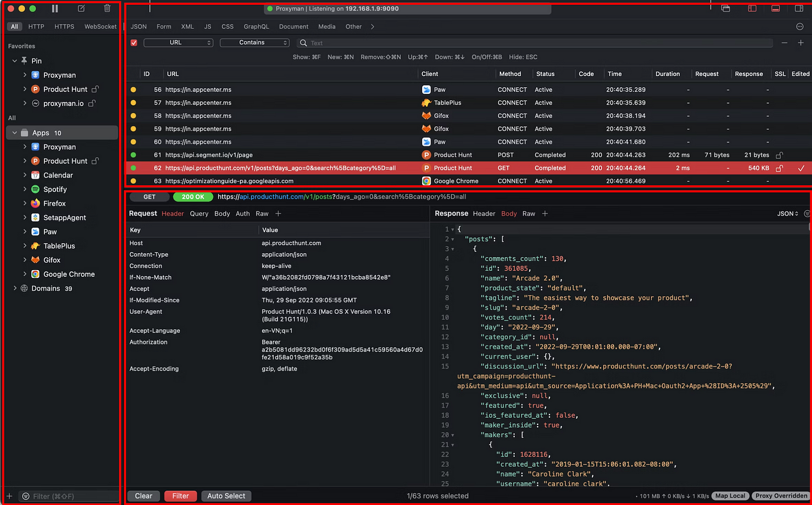Select the HTTPS protocol filter
The height and width of the screenshot is (505, 812).
[65, 26]
